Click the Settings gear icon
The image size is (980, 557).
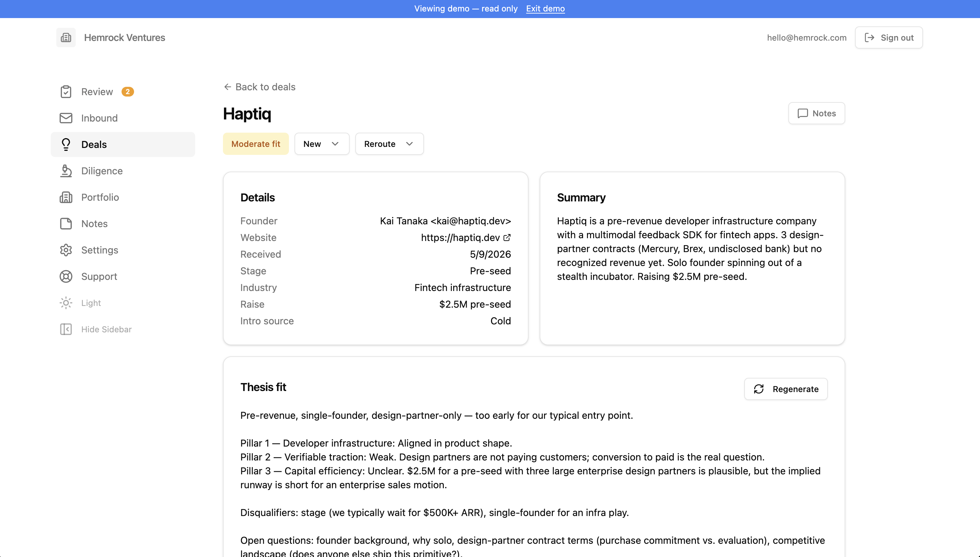point(66,250)
